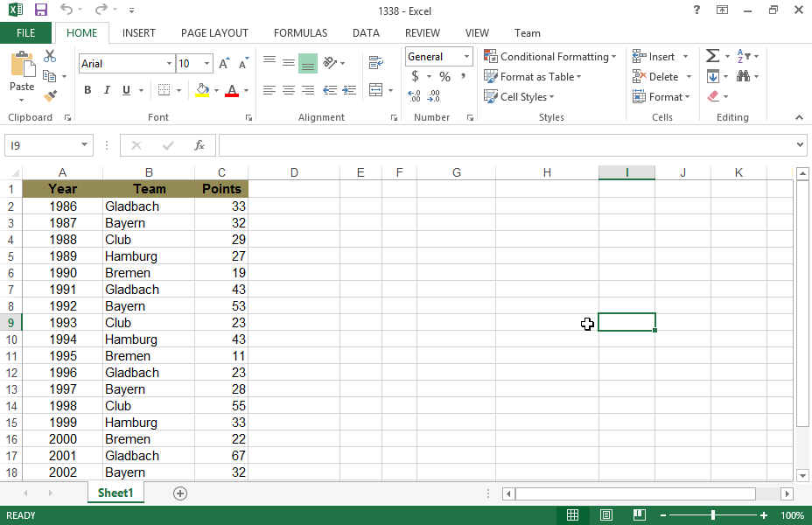Open the green FILE menu button
The height and width of the screenshot is (525, 812).
(x=25, y=33)
